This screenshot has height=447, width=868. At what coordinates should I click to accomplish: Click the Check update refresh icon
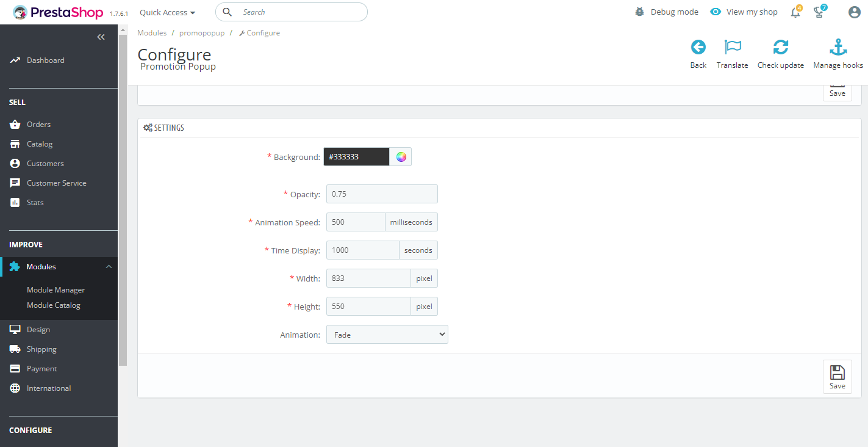pyautogui.click(x=781, y=47)
